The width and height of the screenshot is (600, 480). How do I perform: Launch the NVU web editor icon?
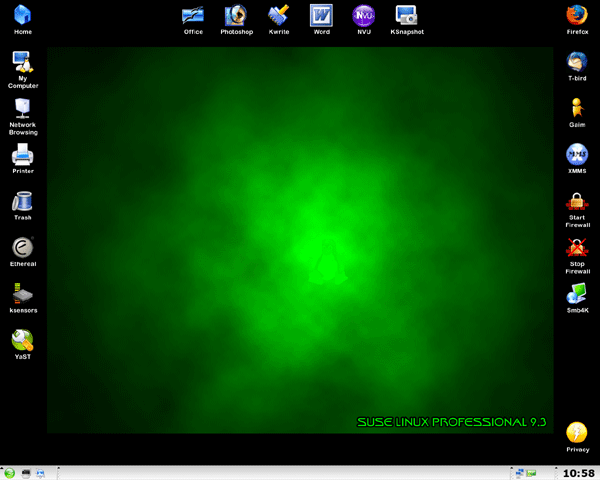coord(364,16)
